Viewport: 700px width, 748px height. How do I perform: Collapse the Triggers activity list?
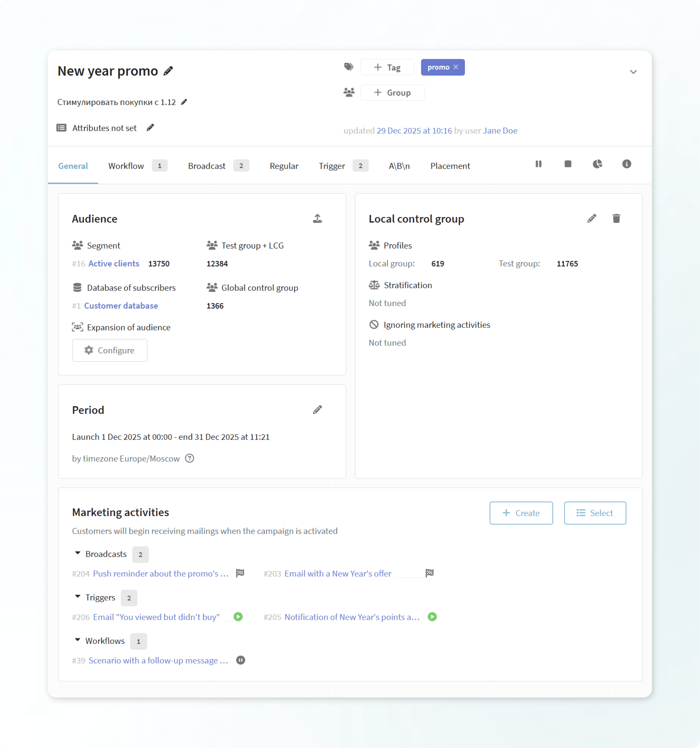pyautogui.click(x=78, y=596)
